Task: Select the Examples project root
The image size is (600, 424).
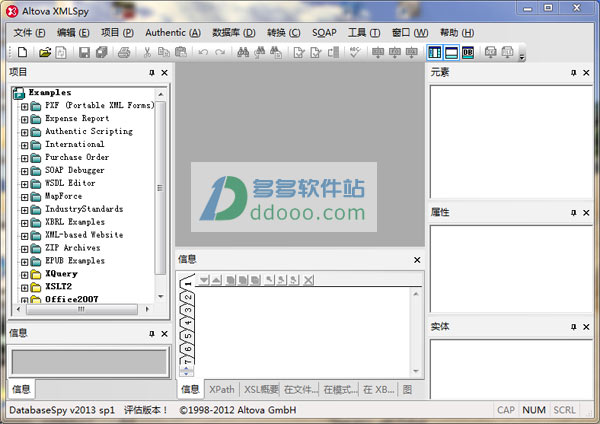Action: click(50, 93)
